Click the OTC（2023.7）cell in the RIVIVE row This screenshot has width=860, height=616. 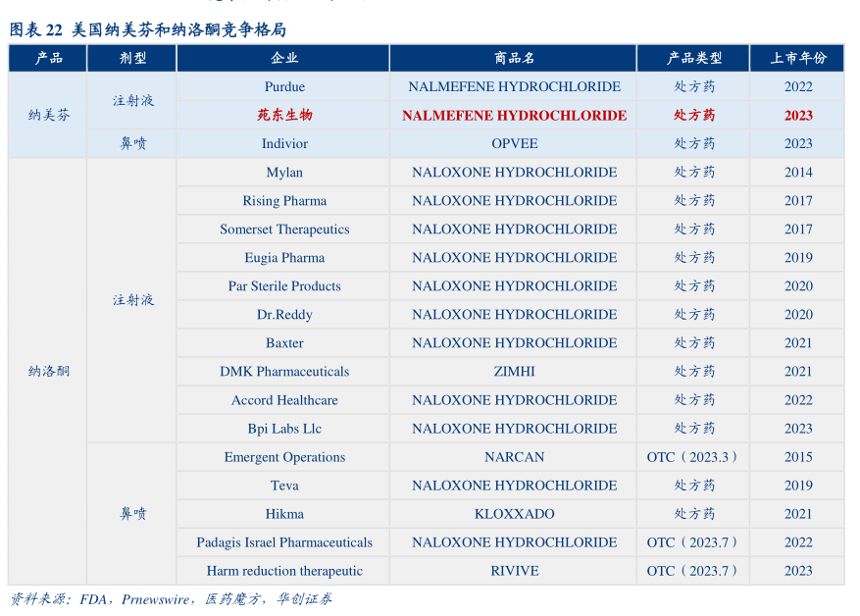[694, 572]
